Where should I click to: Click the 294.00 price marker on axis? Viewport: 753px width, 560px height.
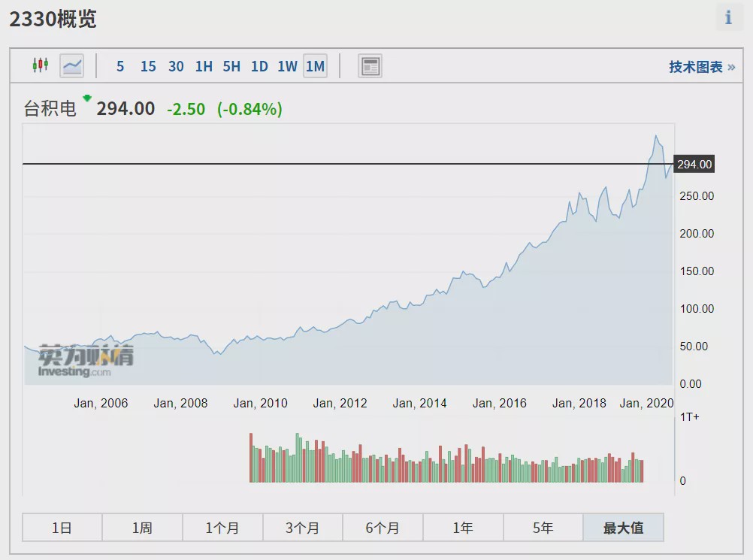694,165
